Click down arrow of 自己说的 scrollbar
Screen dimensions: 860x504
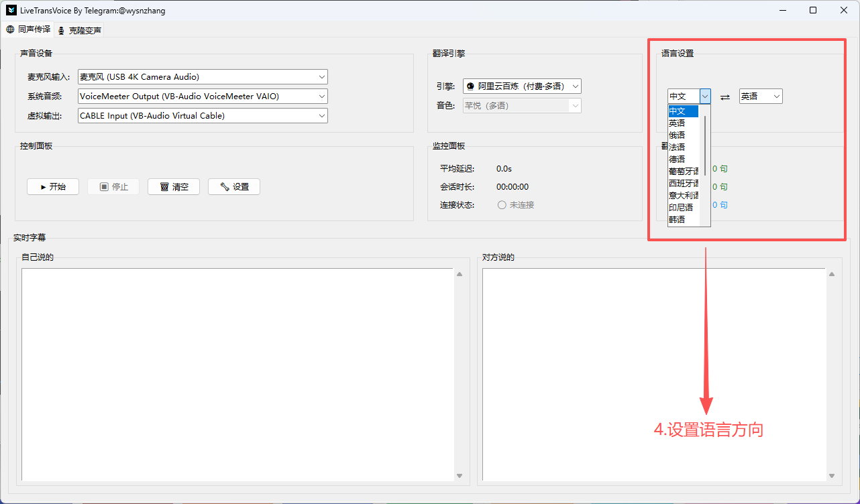[x=460, y=475]
